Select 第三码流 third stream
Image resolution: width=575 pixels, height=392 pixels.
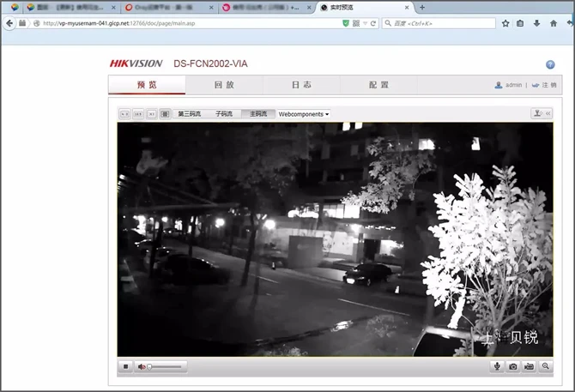click(x=189, y=114)
